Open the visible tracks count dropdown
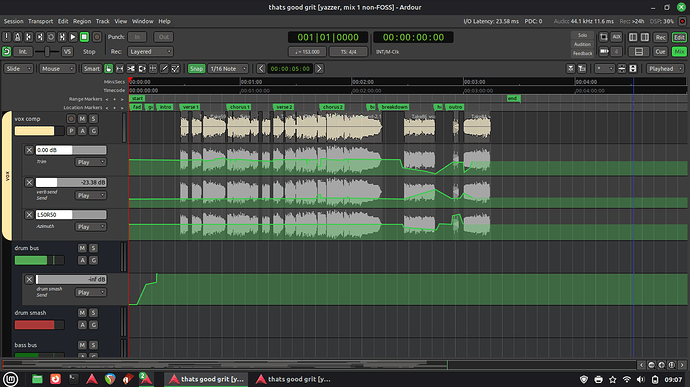 [x=604, y=69]
